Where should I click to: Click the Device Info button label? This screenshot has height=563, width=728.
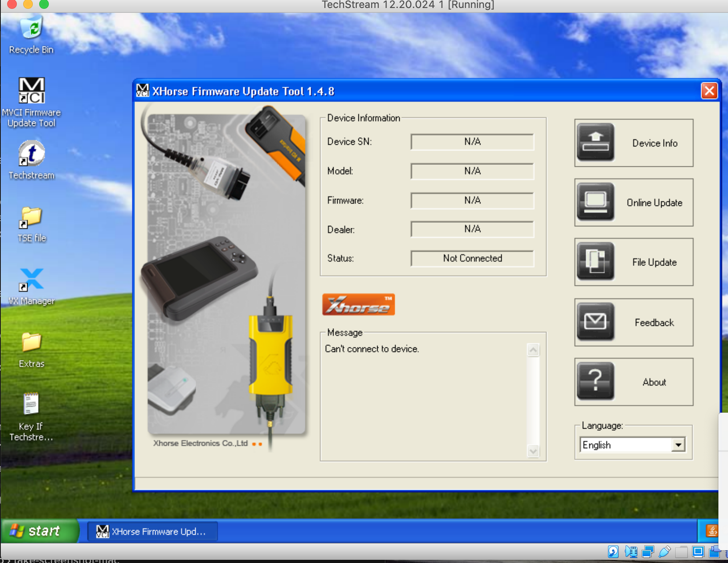[x=655, y=143]
